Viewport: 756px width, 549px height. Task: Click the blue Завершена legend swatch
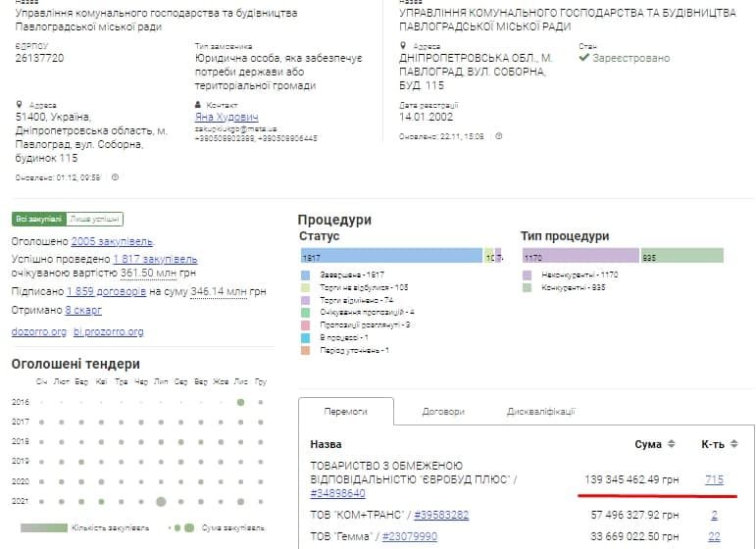pos(306,274)
